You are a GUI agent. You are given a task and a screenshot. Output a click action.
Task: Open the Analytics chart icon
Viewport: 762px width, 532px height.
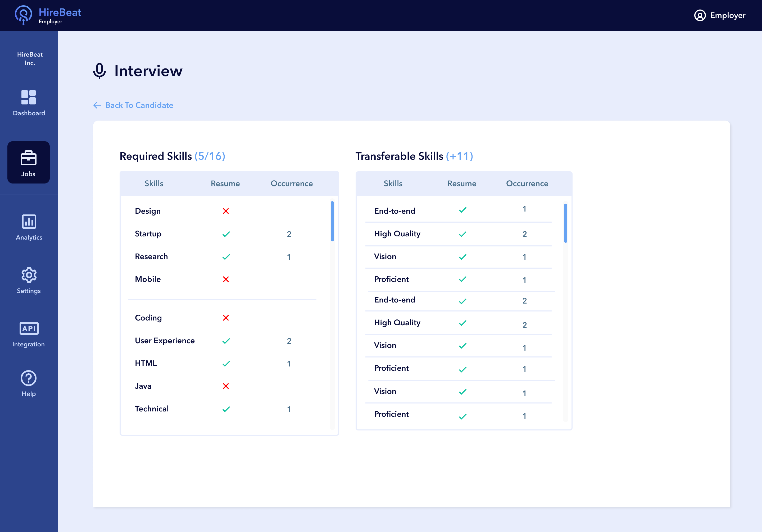[x=29, y=222]
